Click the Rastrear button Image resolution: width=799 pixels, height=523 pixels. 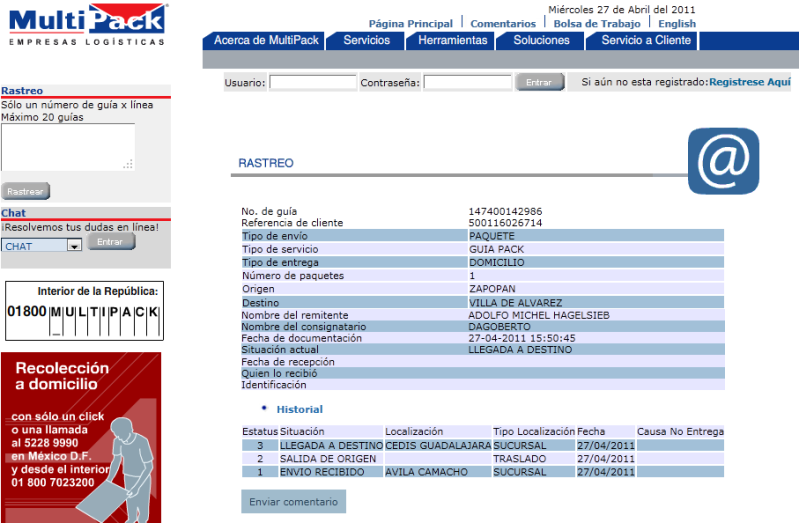(x=25, y=191)
